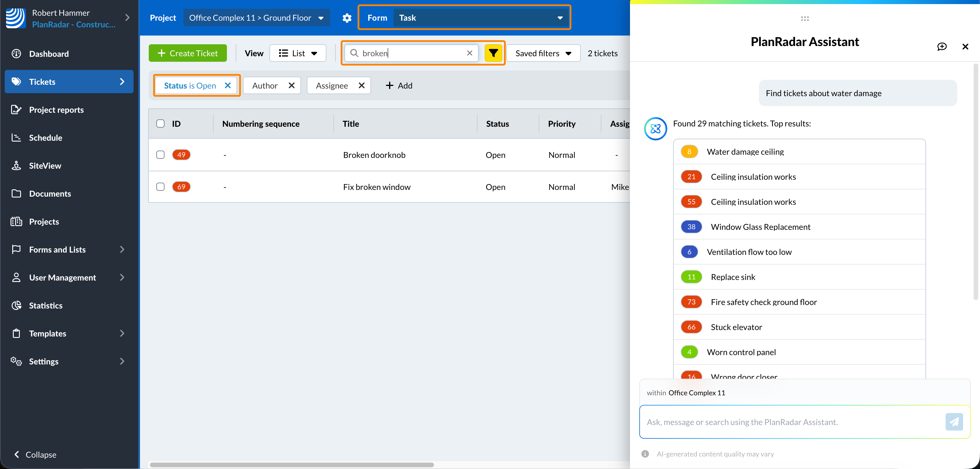
Task: Click the Create Ticket button
Action: point(188,53)
